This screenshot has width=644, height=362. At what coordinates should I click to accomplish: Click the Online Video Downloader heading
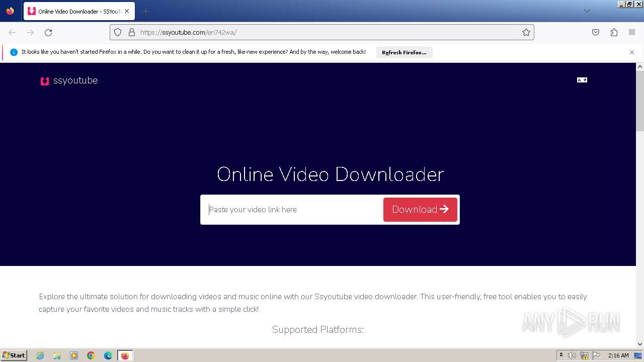330,174
